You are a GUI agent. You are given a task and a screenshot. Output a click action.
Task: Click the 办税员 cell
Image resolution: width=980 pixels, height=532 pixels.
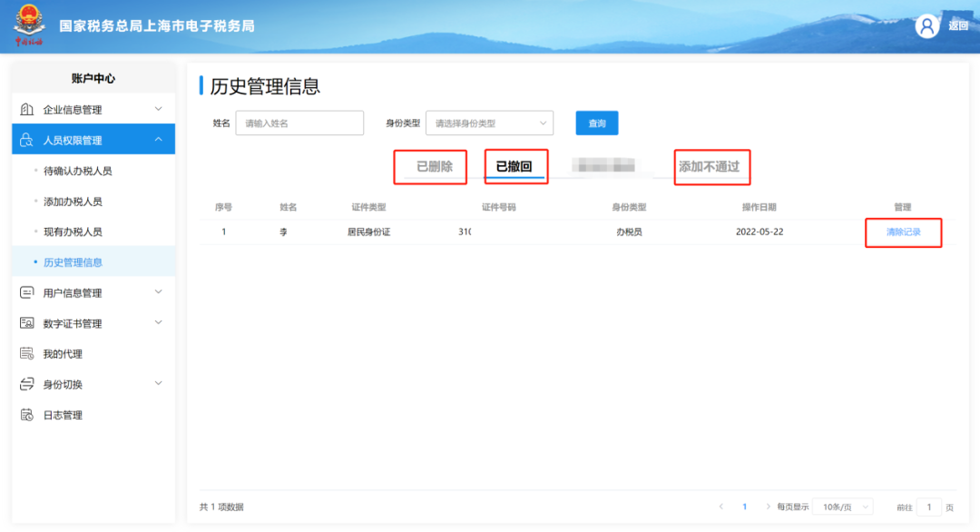(629, 232)
